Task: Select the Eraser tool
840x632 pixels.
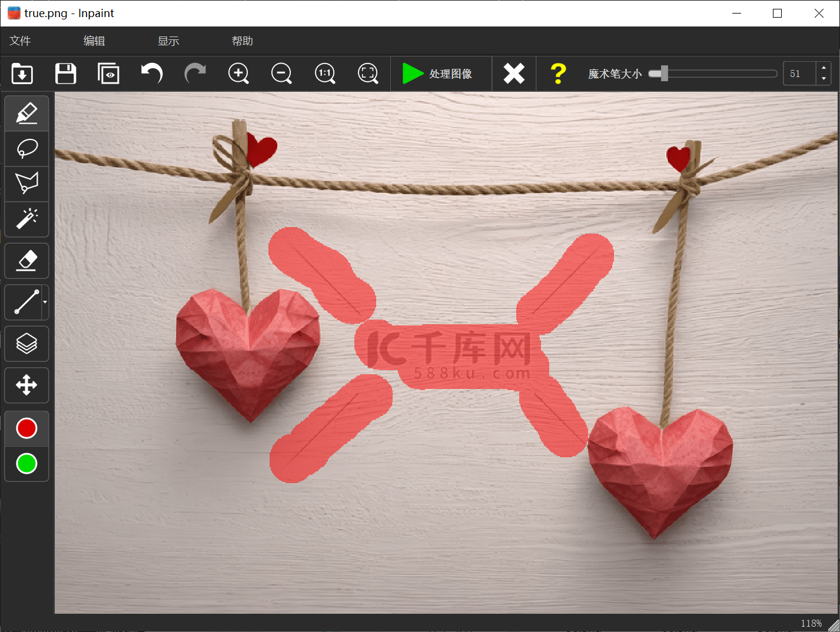Action: 26,261
